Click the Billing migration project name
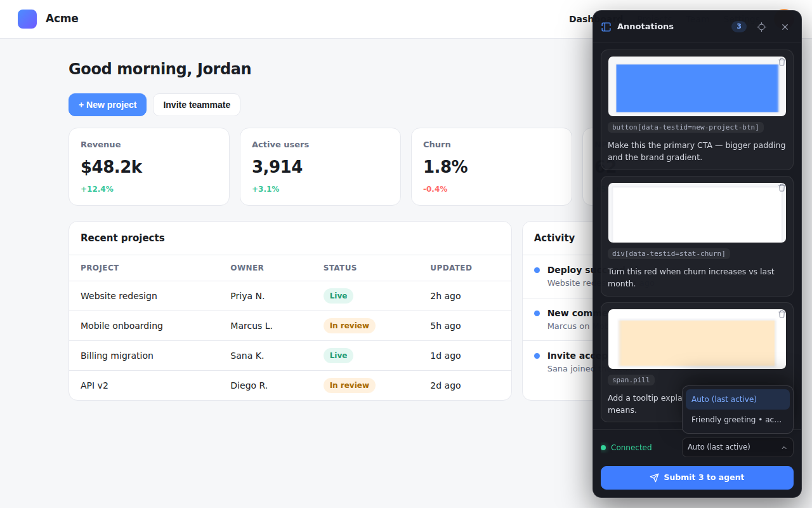This screenshot has width=812, height=508. (x=117, y=356)
